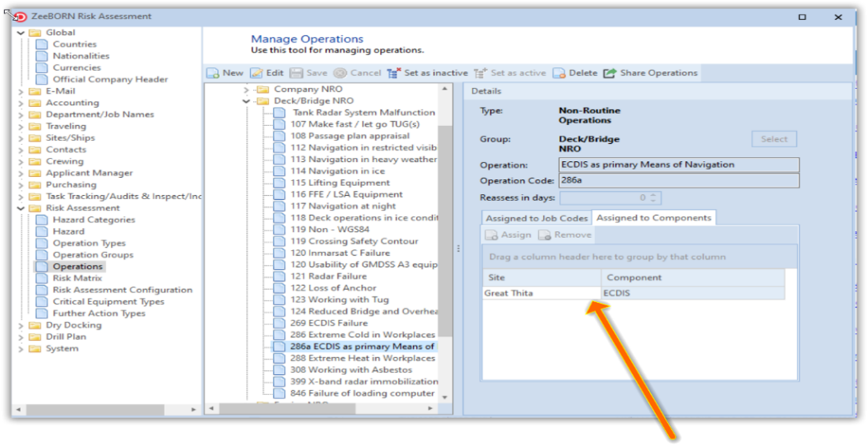Screen dimensions: 868x446
Task: Click the Save toolbar button
Action: pyautogui.click(x=309, y=73)
